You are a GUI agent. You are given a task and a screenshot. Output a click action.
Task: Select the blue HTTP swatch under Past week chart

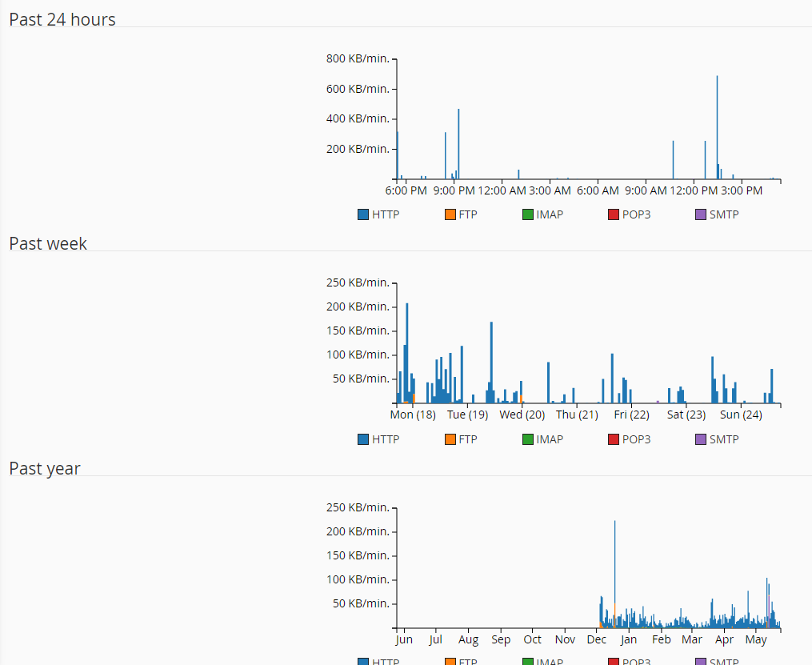363,439
